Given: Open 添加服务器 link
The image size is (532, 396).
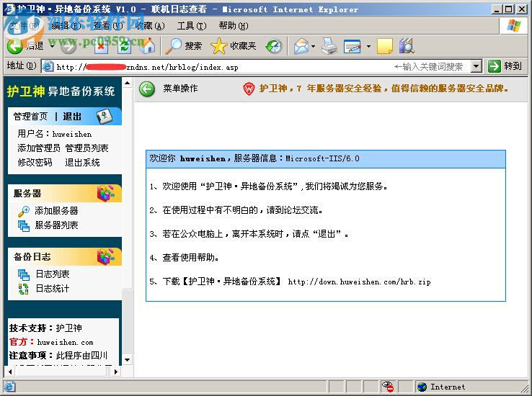Looking at the screenshot, I should pyautogui.click(x=56, y=211).
